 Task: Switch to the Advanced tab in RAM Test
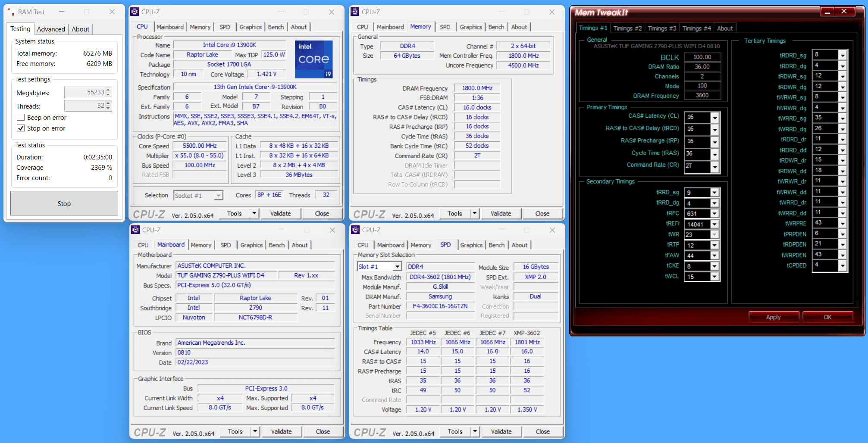click(51, 29)
